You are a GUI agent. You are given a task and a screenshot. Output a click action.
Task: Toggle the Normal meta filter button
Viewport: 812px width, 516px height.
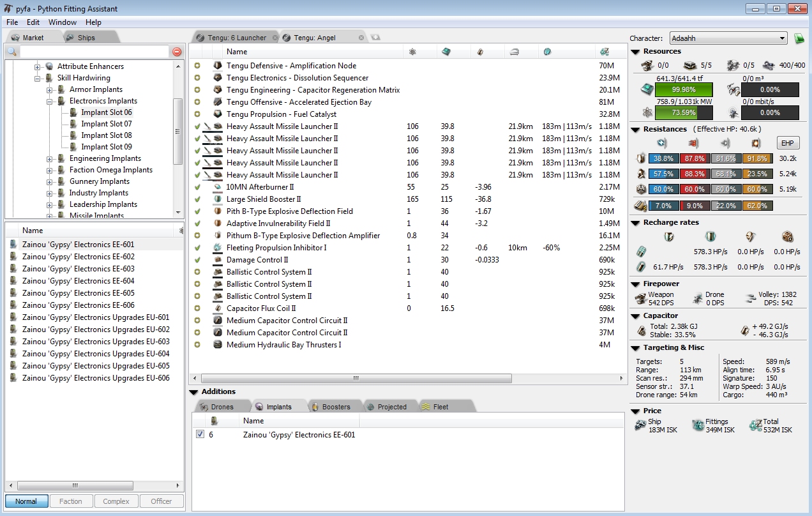pos(26,501)
